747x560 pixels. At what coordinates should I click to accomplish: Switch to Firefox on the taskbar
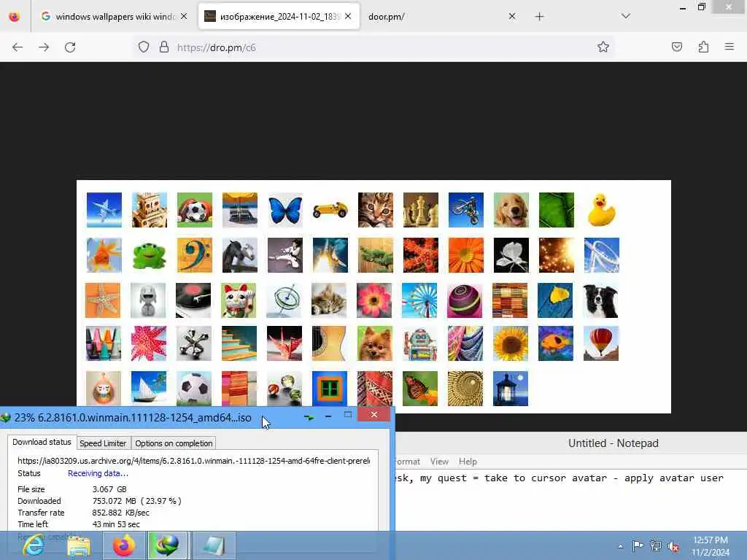[124, 545]
